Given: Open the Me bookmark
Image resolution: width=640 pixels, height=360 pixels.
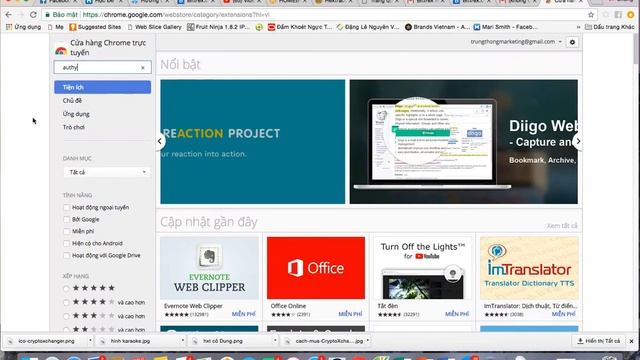Looking at the screenshot, I should tap(56, 27).
